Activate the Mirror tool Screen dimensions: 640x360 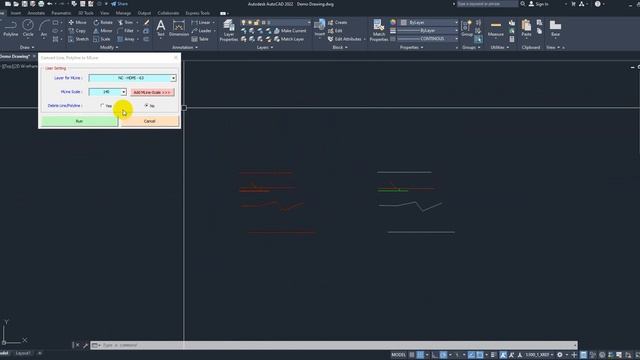click(102, 31)
